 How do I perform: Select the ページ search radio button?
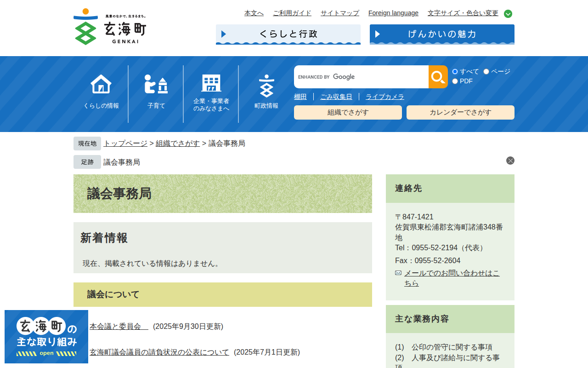click(x=486, y=71)
